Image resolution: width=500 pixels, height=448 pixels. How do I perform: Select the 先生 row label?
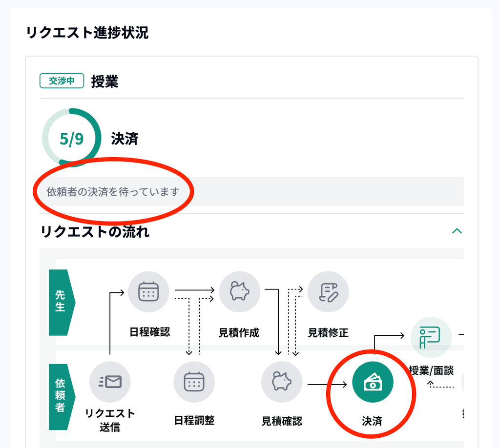62,303
